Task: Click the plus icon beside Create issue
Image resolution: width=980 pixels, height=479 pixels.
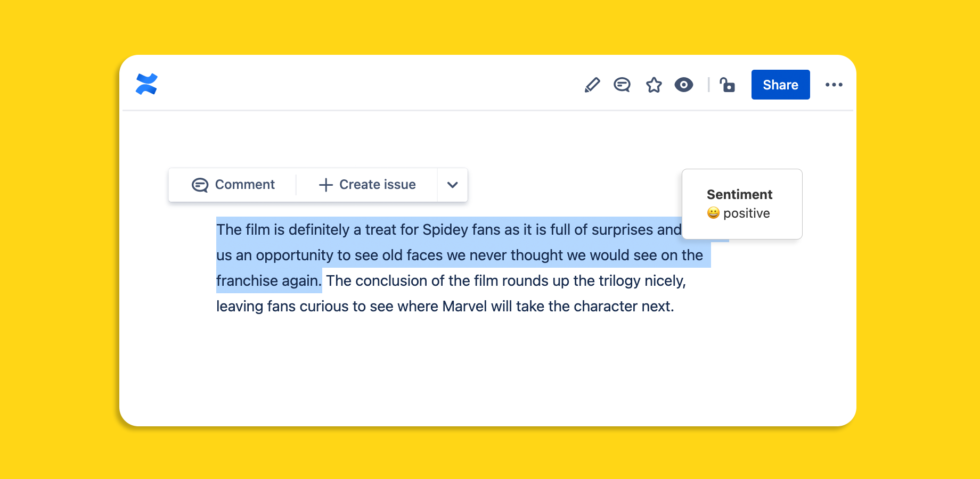Action: pyautogui.click(x=325, y=185)
